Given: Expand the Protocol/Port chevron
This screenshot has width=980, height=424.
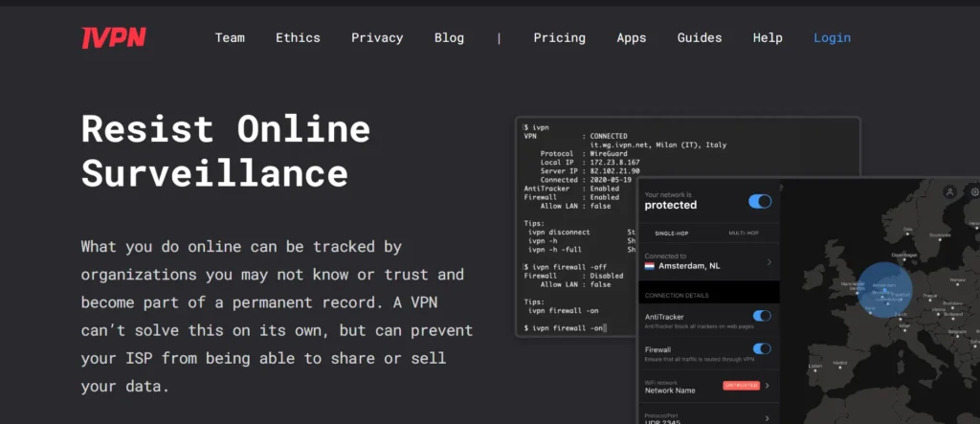Looking at the screenshot, I should pos(768,417).
